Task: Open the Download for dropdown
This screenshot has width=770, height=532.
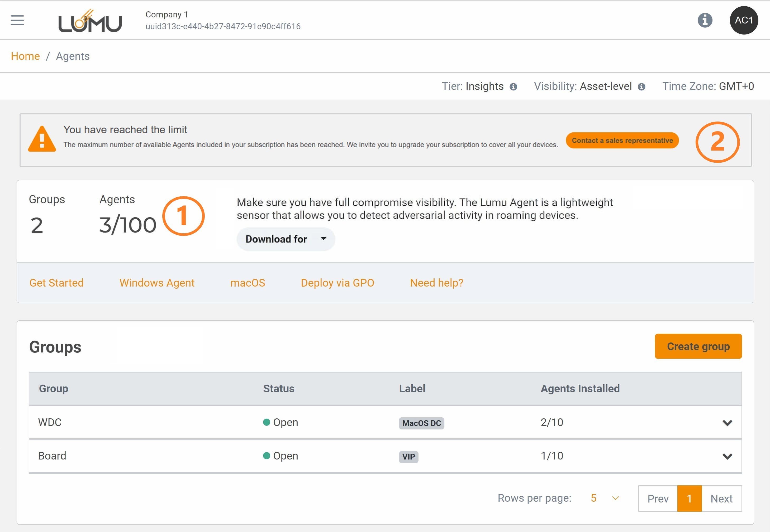Action: click(286, 239)
